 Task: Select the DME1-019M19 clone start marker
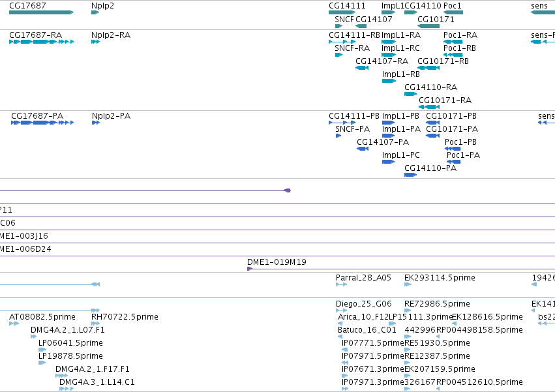click(250, 269)
